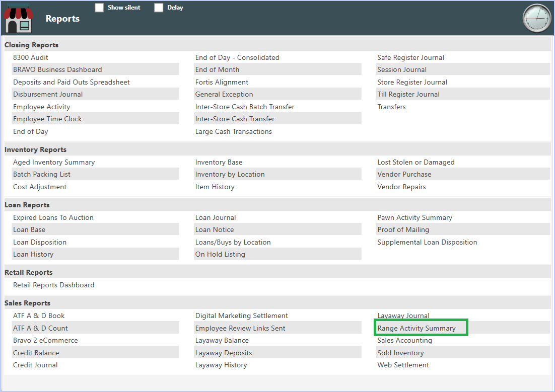
Task: Open the 8300 Audit report
Action: (30, 57)
